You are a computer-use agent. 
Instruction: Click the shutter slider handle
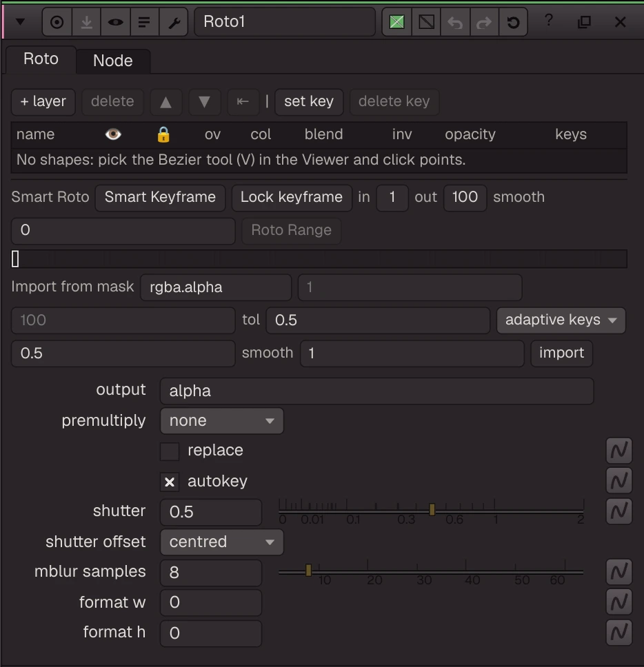(432, 510)
